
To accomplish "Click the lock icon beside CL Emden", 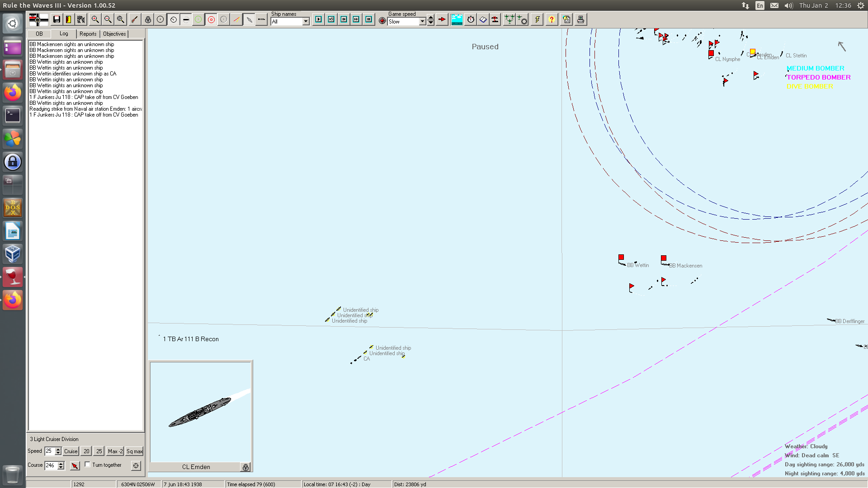I will tap(245, 467).
